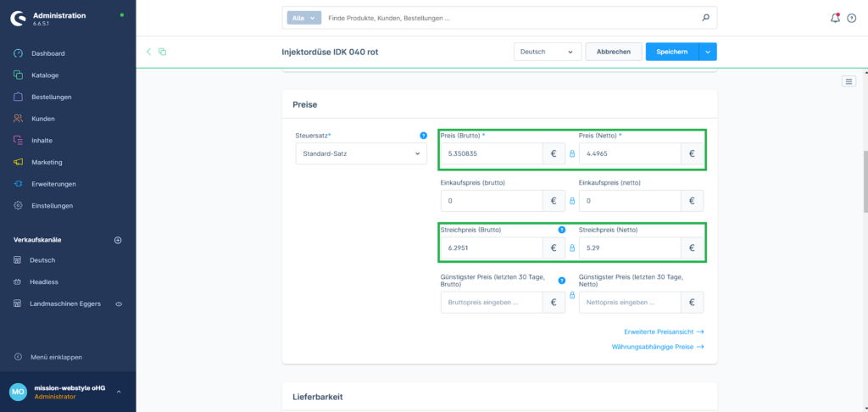Viewport: 868px width, 412px height.
Task: Open the Steuersatz Standard-Satz dropdown
Action: (361, 153)
